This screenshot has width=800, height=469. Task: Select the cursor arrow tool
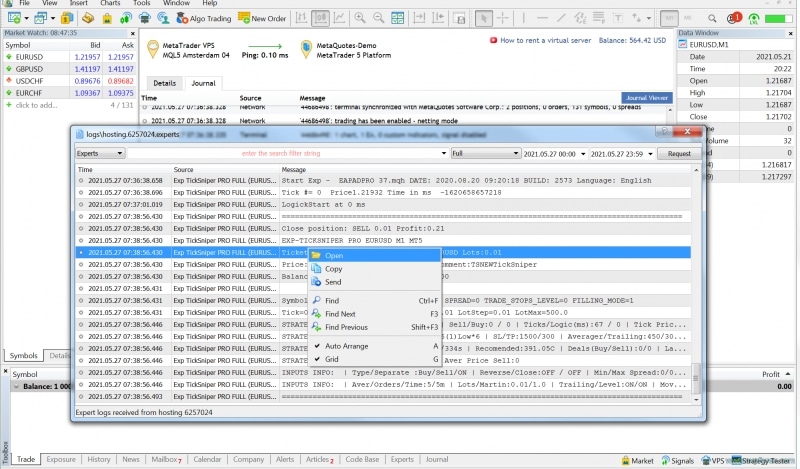click(x=483, y=18)
